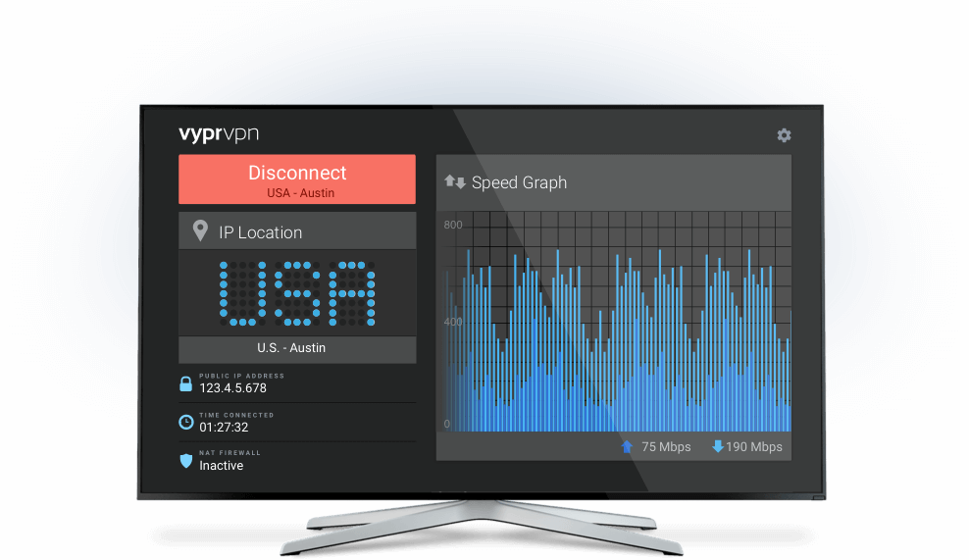Click the 400 axis label on graph
Image resolution: width=969 pixels, height=560 pixels.
pyautogui.click(x=453, y=322)
